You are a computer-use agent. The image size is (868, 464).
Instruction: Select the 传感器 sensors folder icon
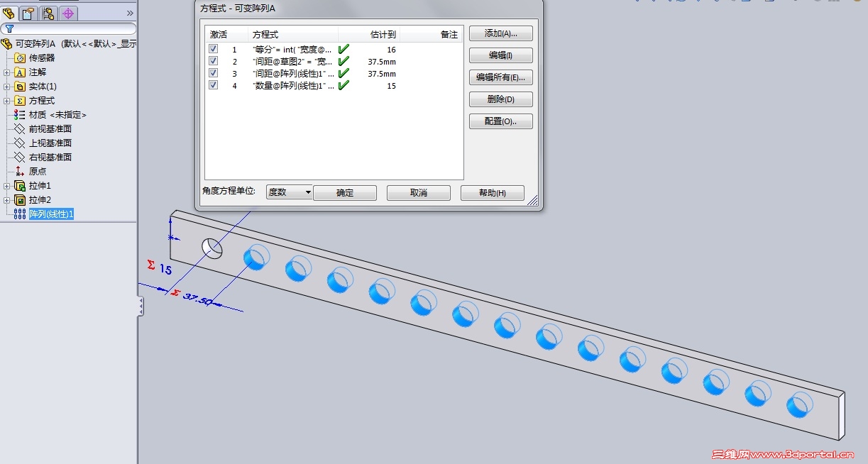pos(20,58)
